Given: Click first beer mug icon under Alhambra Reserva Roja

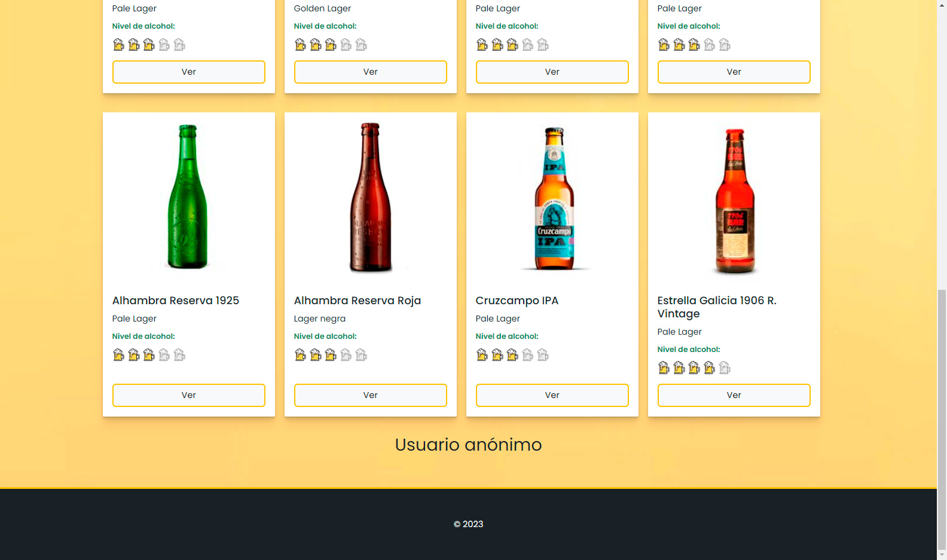Looking at the screenshot, I should point(301,355).
